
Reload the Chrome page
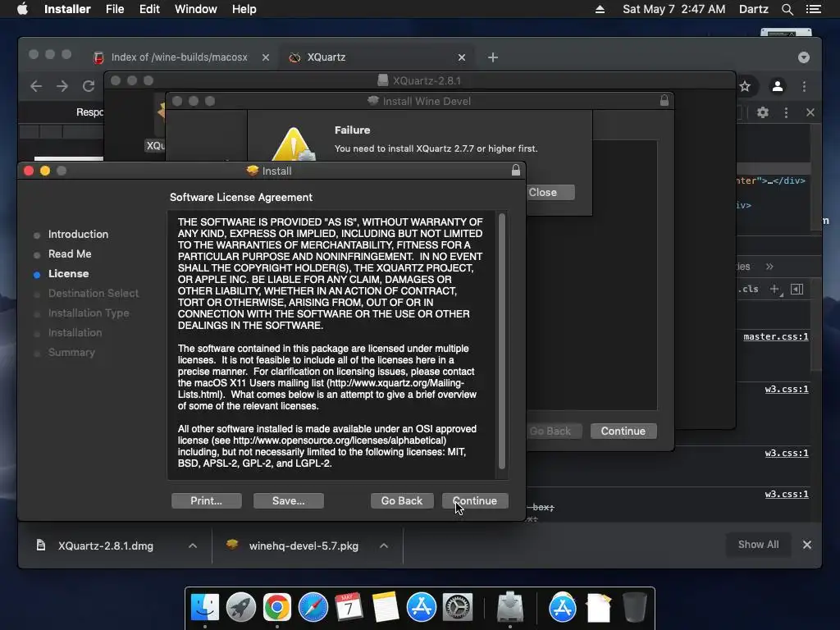[89, 86]
